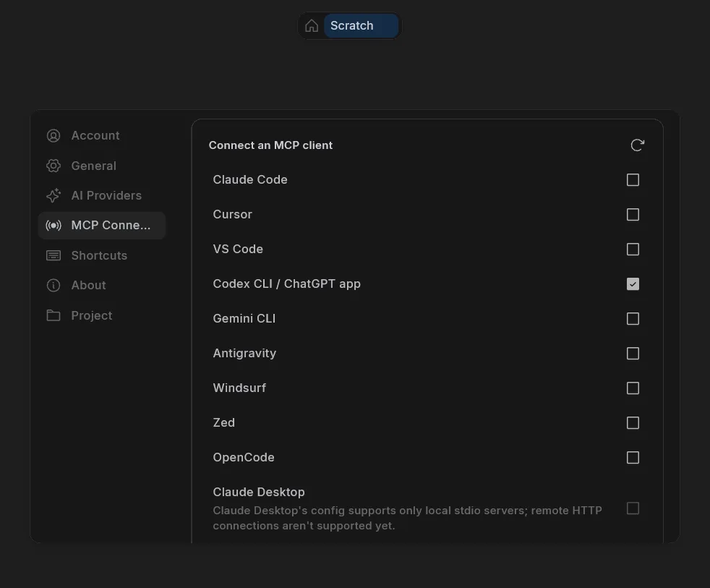Click the Codex CLI / ChatGPT app label
This screenshot has height=588, width=710.
(x=286, y=284)
